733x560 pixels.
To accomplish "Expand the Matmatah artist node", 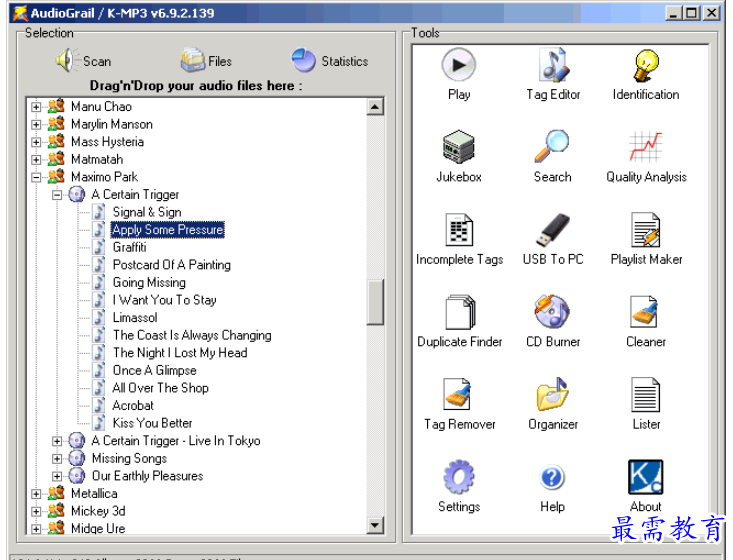I will click(x=36, y=159).
